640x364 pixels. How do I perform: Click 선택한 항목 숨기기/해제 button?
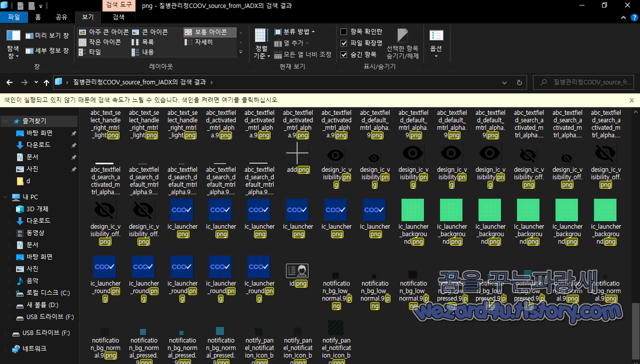(x=402, y=44)
